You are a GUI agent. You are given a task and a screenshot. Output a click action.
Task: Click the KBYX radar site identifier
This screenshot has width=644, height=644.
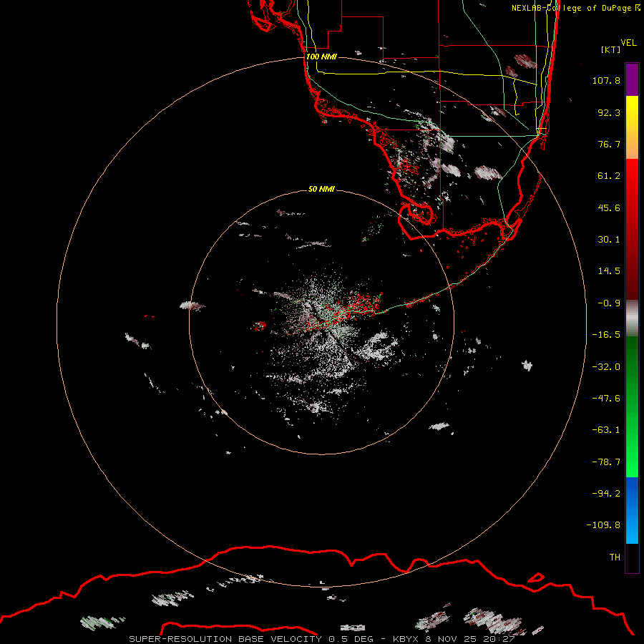click(x=406, y=639)
